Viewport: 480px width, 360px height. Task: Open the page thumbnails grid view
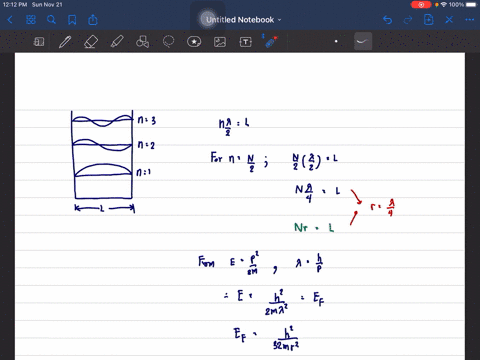[31, 20]
